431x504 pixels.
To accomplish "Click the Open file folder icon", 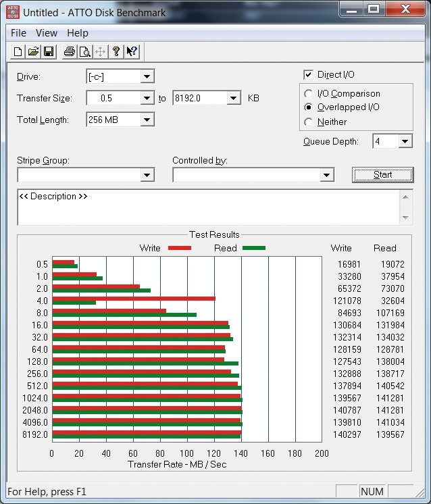I will click(33, 52).
